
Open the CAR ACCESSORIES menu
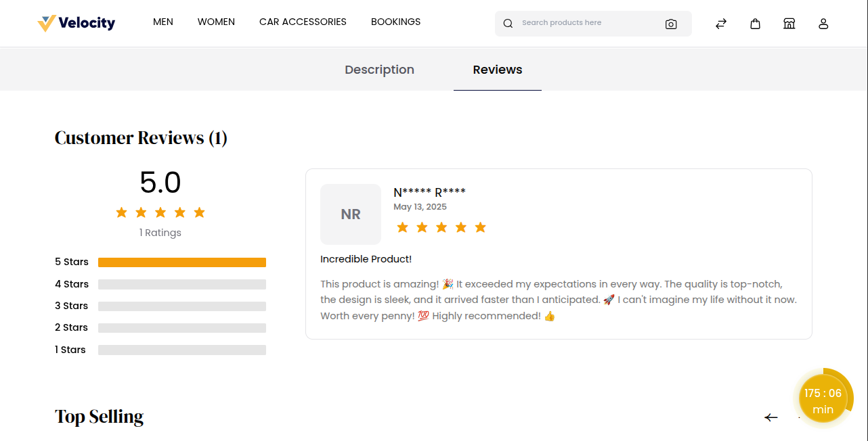coord(303,22)
